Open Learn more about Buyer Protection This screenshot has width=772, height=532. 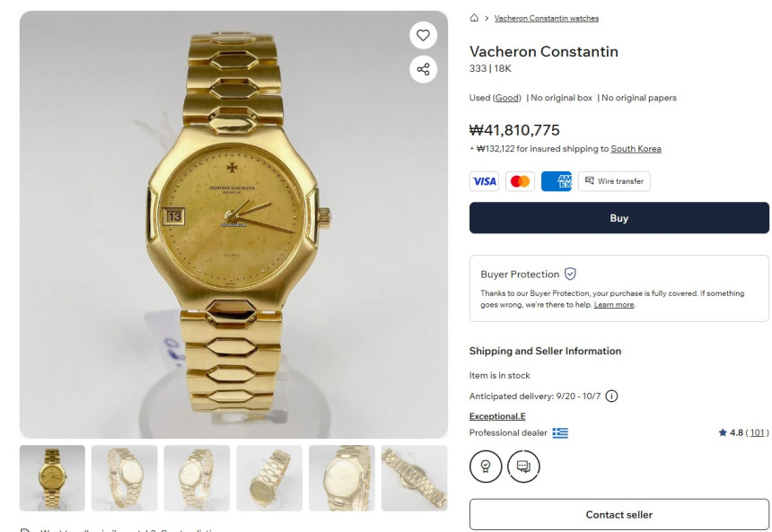[613, 305]
